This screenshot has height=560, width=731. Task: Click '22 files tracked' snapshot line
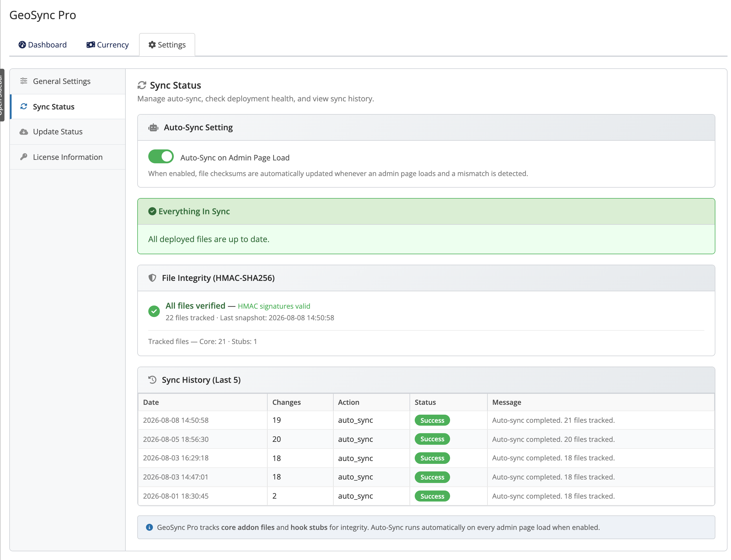(x=250, y=318)
